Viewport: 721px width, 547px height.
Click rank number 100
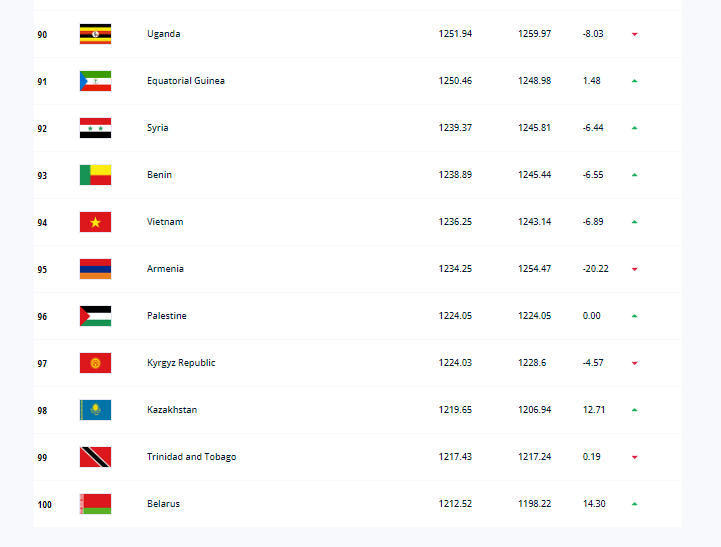(44, 504)
